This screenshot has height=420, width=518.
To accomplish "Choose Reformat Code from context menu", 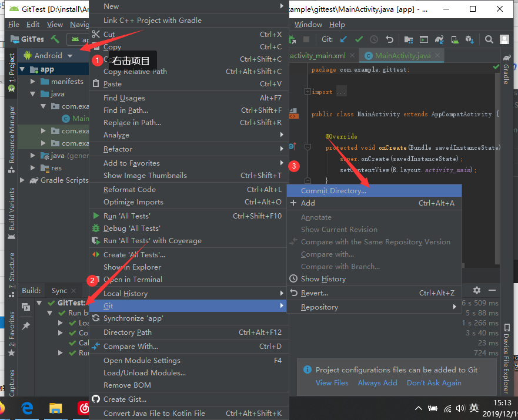I will pyautogui.click(x=189, y=190).
